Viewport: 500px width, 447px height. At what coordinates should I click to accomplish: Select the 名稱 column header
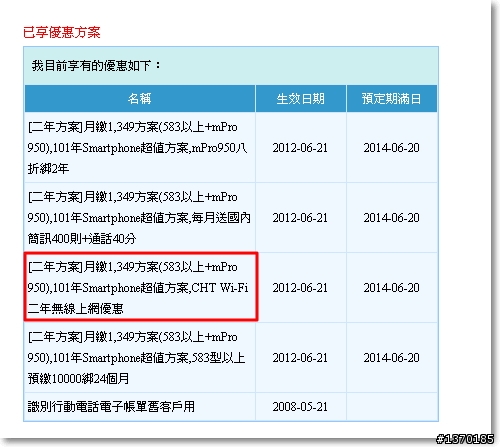click(140, 99)
